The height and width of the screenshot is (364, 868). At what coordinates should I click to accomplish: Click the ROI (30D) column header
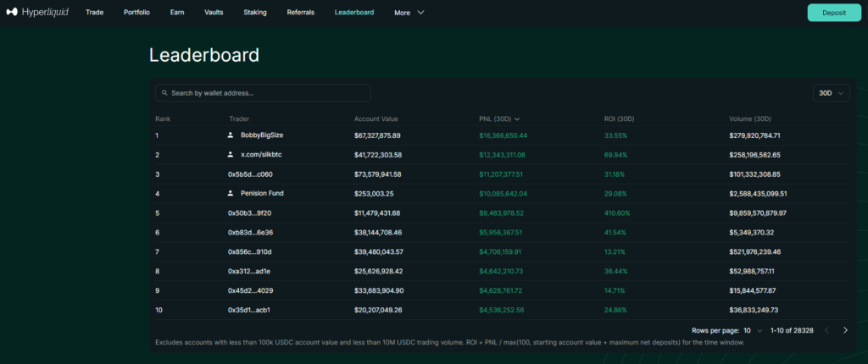(609, 119)
